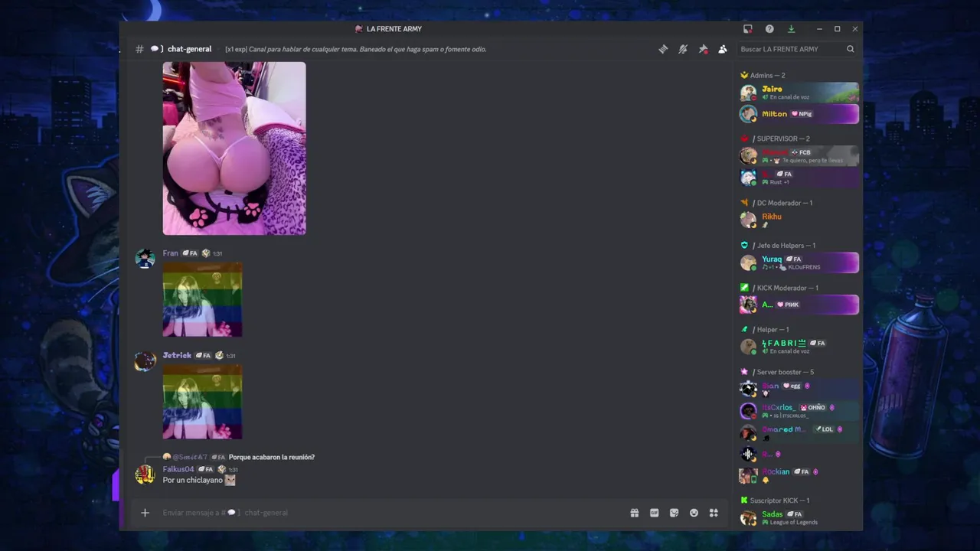Viewport: 980px width, 551px height.
Task: Open the GIF picker icon
Action: click(655, 513)
